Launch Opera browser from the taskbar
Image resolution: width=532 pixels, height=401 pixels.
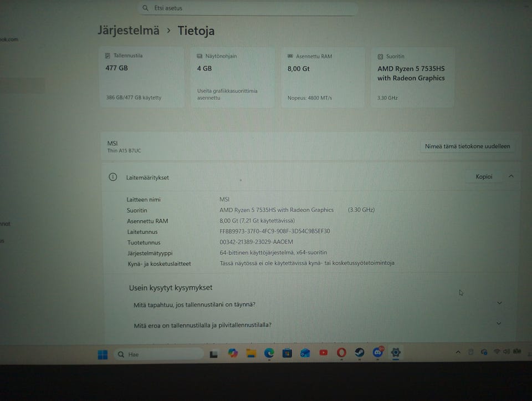(341, 352)
